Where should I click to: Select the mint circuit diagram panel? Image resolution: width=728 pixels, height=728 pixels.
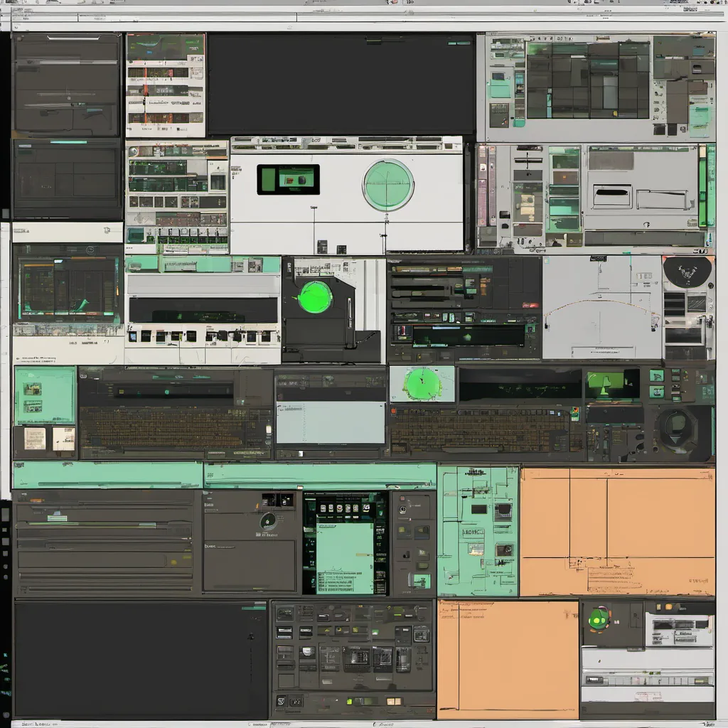click(x=478, y=530)
